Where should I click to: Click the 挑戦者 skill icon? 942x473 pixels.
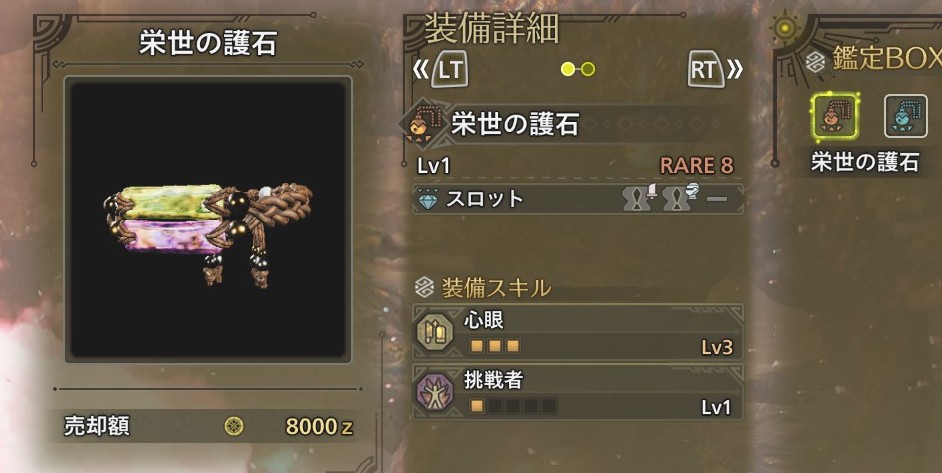point(435,392)
